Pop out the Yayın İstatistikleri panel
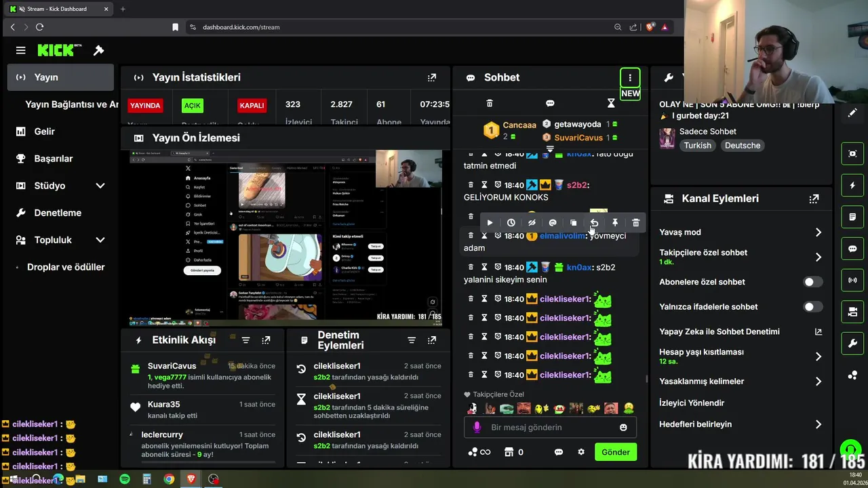 [x=432, y=77]
